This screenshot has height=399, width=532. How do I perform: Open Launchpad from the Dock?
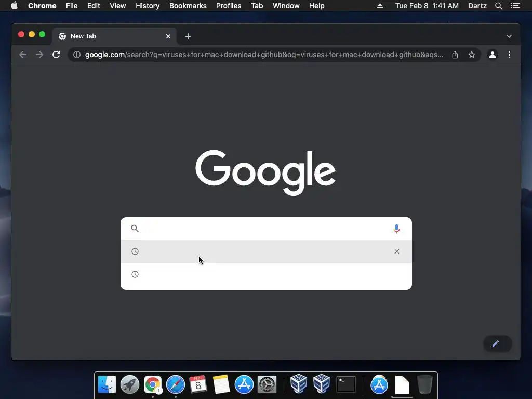click(x=129, y=385)
